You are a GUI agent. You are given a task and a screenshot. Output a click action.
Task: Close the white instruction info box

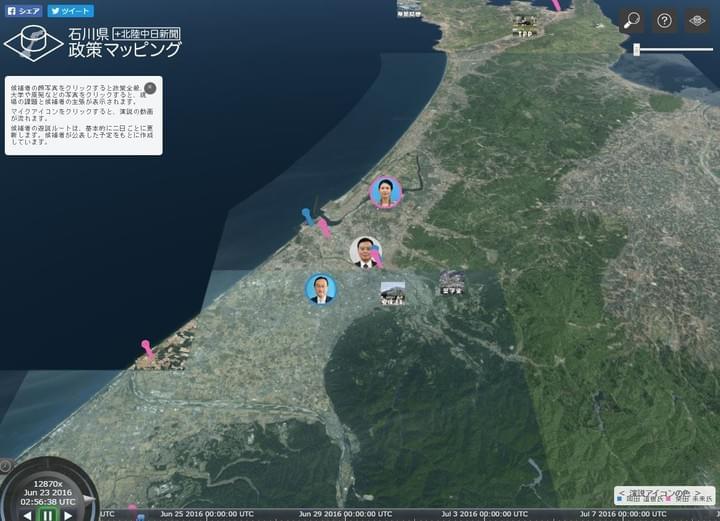click(150, 88)
